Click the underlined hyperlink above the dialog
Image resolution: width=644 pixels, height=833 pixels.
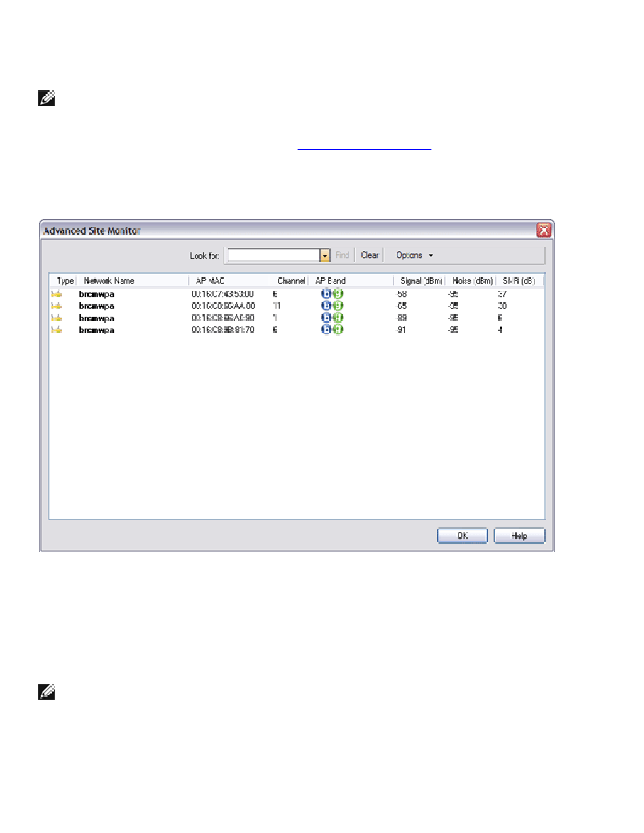(365, 146)
